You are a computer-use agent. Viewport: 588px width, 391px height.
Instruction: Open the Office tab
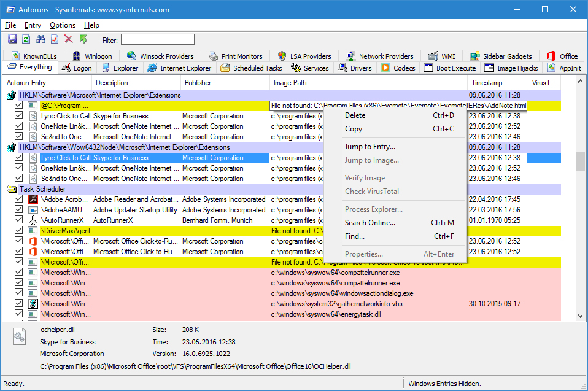point(562,56)
